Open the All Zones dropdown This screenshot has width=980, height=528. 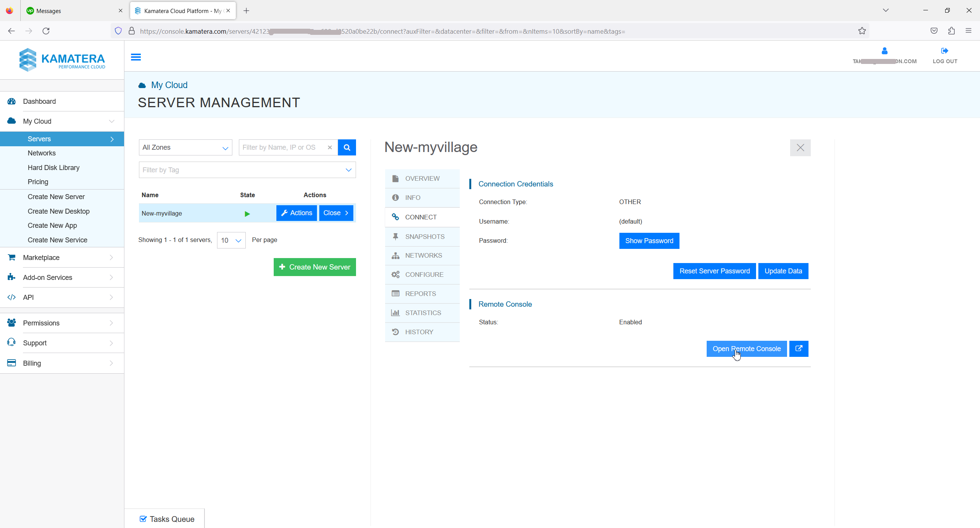coord(185,147)
